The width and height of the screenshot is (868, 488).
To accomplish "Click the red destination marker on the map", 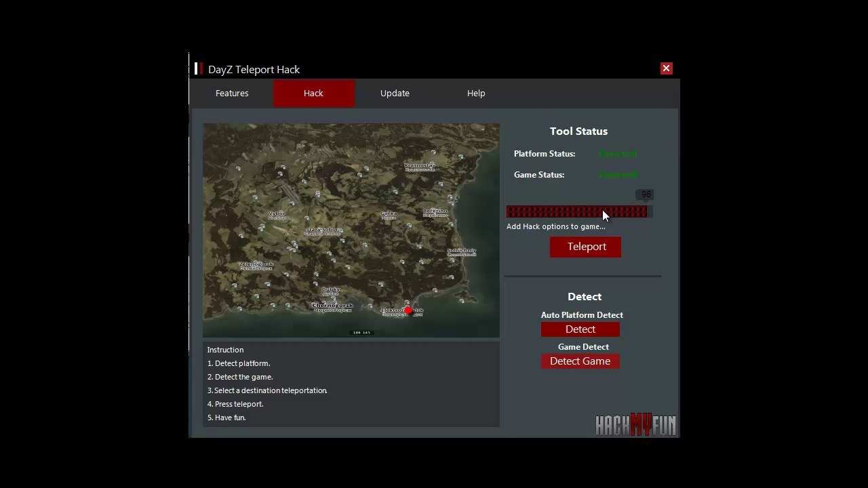I will point(408,310).
